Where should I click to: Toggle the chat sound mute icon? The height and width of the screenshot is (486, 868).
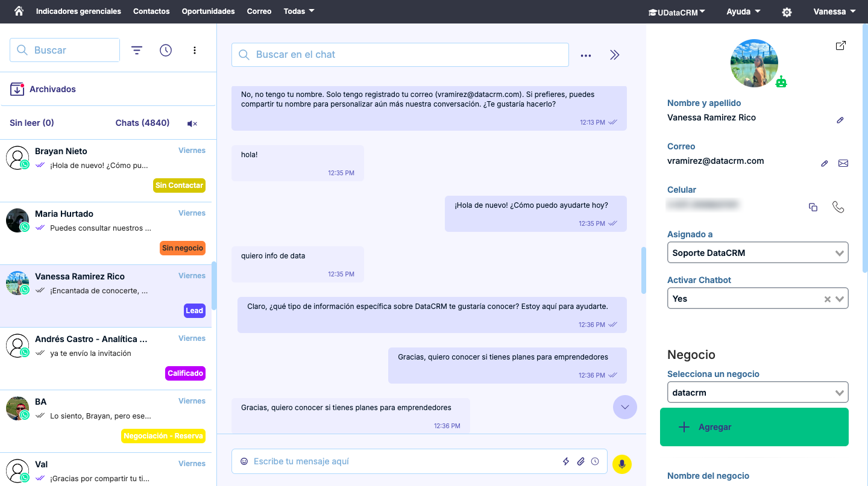pos(192,123)
